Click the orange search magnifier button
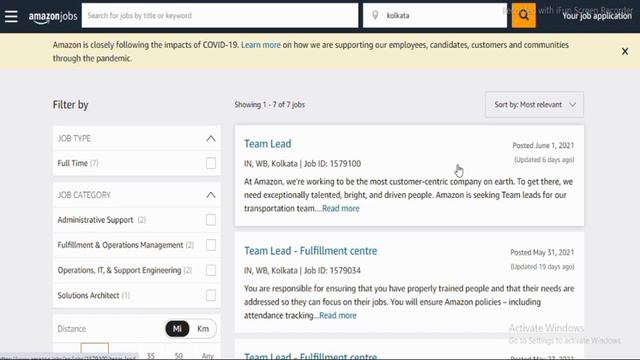 (524, 16)
